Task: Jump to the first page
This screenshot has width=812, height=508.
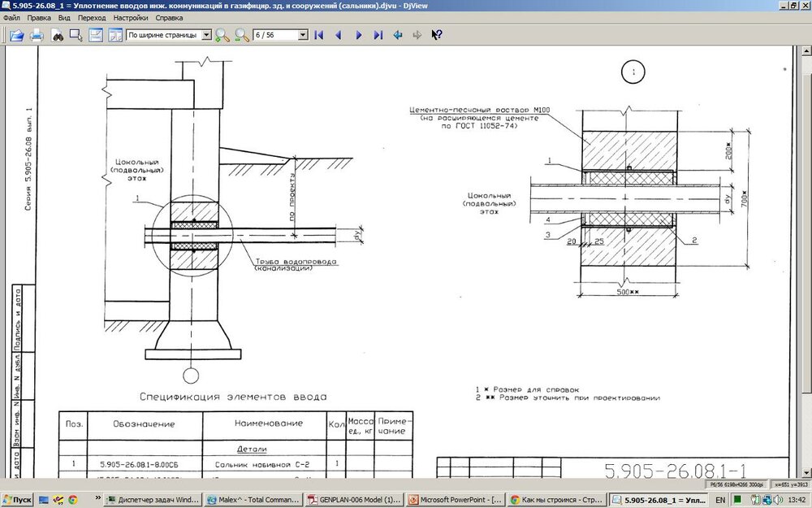Action: pos(319,35)
